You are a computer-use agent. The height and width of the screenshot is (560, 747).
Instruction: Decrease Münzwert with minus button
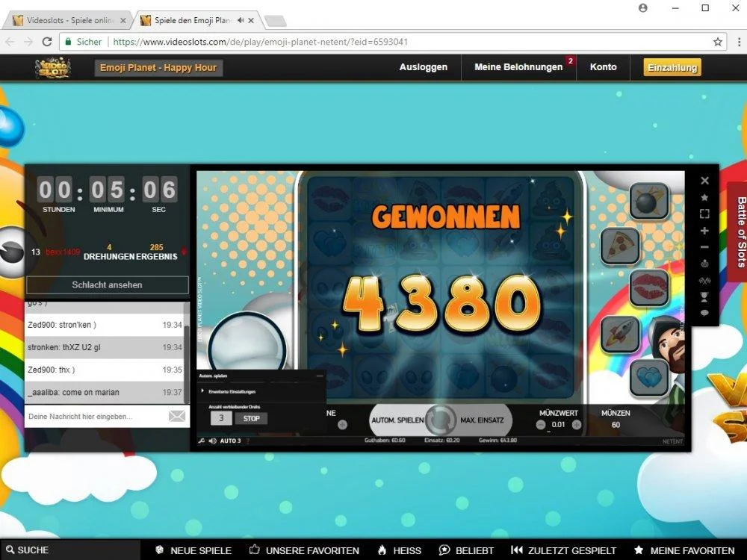pyautogui.click(x=541, y=425)
